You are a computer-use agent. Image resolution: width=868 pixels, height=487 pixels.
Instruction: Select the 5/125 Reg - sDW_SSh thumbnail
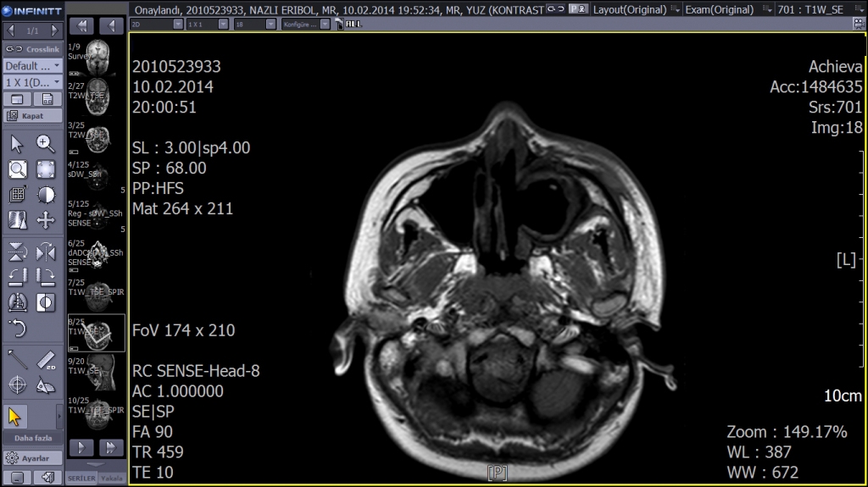(97, 215)
